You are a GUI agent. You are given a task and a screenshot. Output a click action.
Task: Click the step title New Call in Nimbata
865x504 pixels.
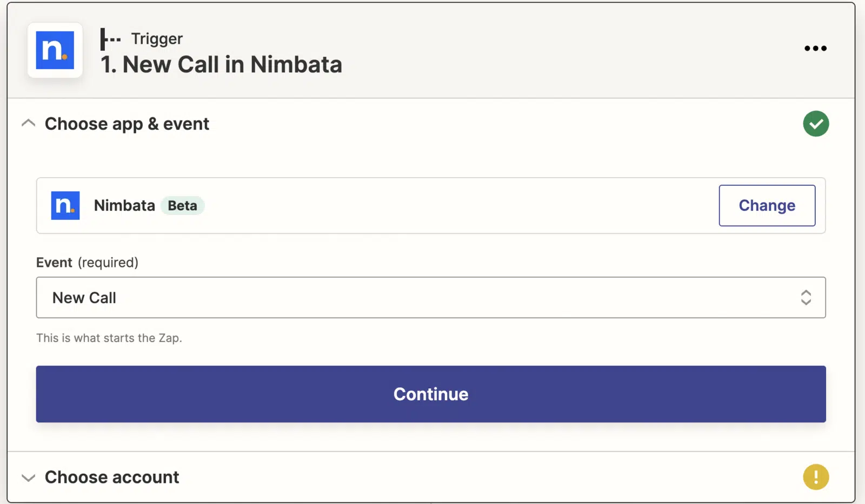tap(221, 65)
